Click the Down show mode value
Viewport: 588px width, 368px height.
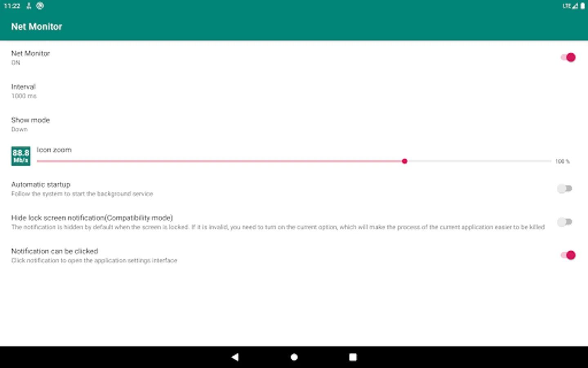tap(19, 130)
